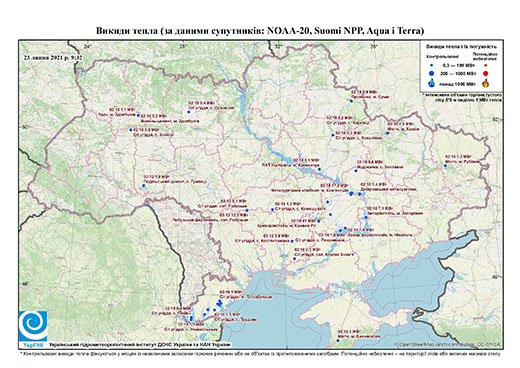This screenshot has width=520, height=368.
Task: Select the marker below the Kremenchuk label
Action: tap(319, 169)
